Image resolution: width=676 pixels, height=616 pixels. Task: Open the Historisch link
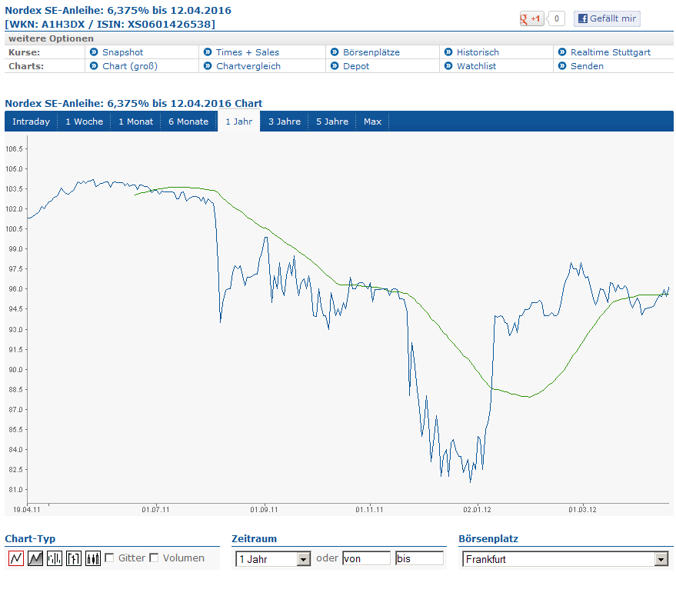478,52
